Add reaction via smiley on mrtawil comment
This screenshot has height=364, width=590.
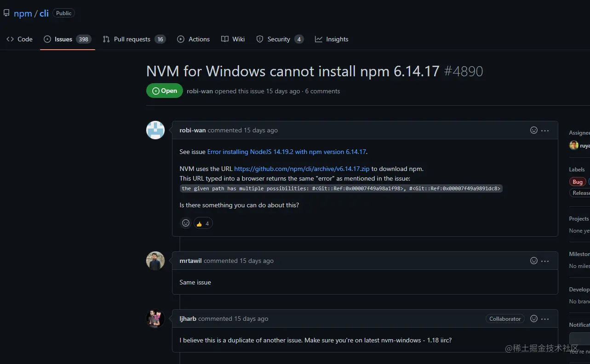click(x=534, y=261)
